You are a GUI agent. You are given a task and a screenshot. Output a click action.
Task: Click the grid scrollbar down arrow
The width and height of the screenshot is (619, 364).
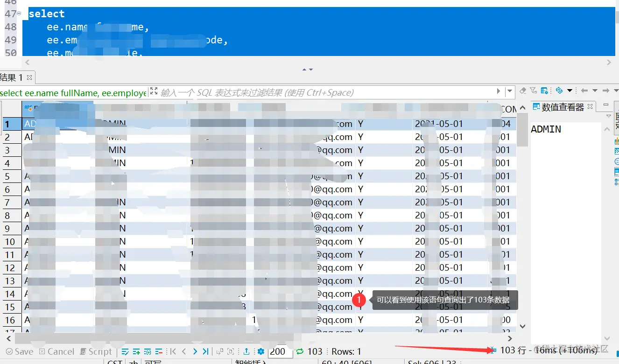tap(522, 326)
